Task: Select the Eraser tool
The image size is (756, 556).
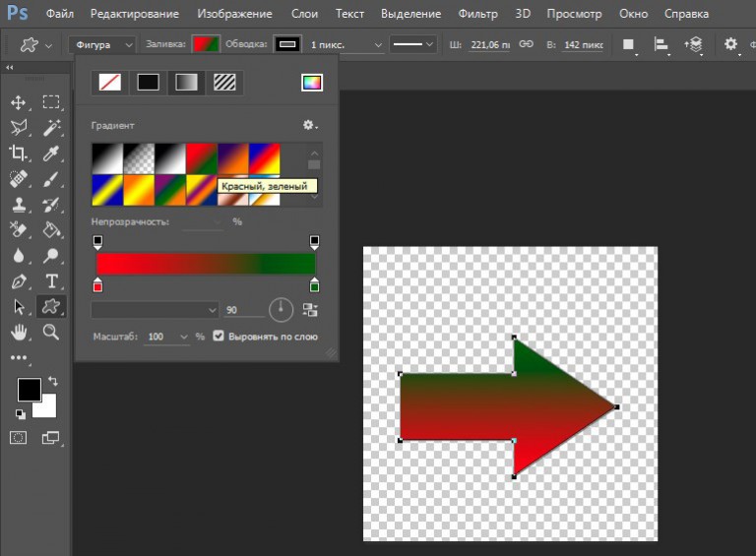Action: click(19, 230)
